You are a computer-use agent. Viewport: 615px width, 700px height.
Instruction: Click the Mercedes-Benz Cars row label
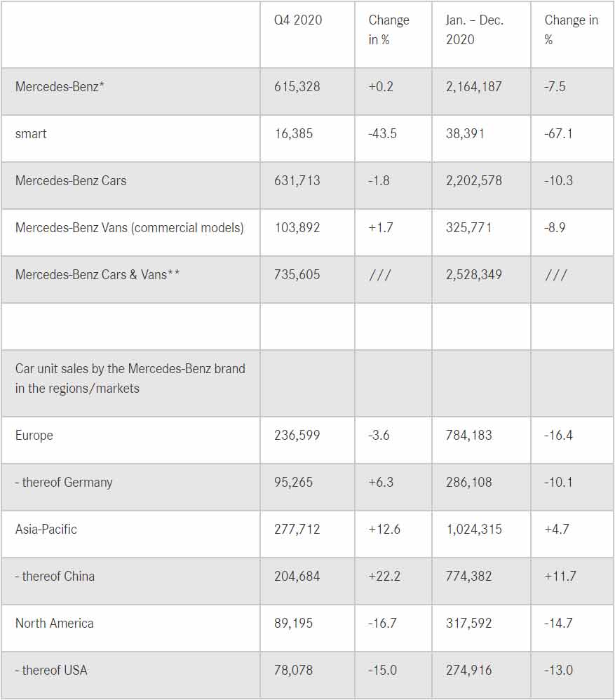click(71, 180)
